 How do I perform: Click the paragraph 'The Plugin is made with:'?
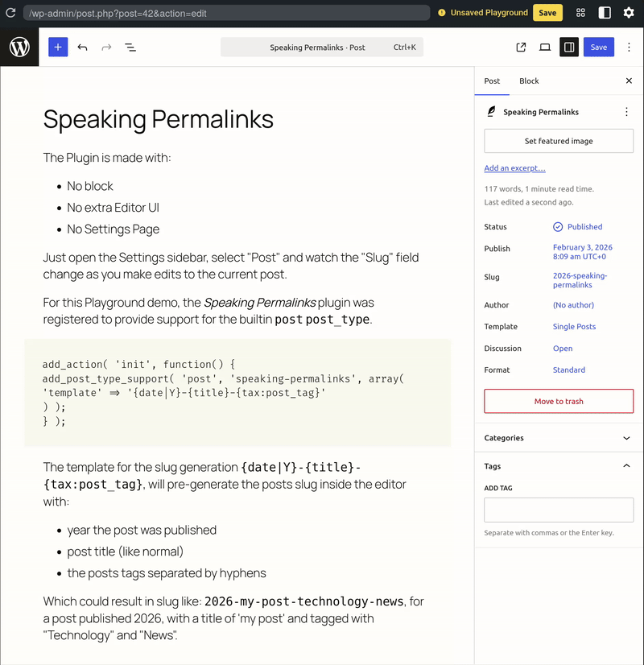107,158
